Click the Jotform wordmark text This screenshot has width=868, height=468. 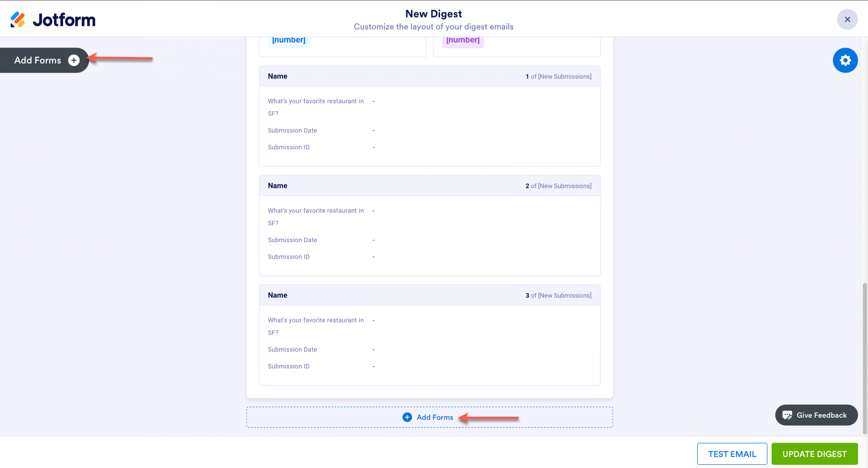point(64,20)
